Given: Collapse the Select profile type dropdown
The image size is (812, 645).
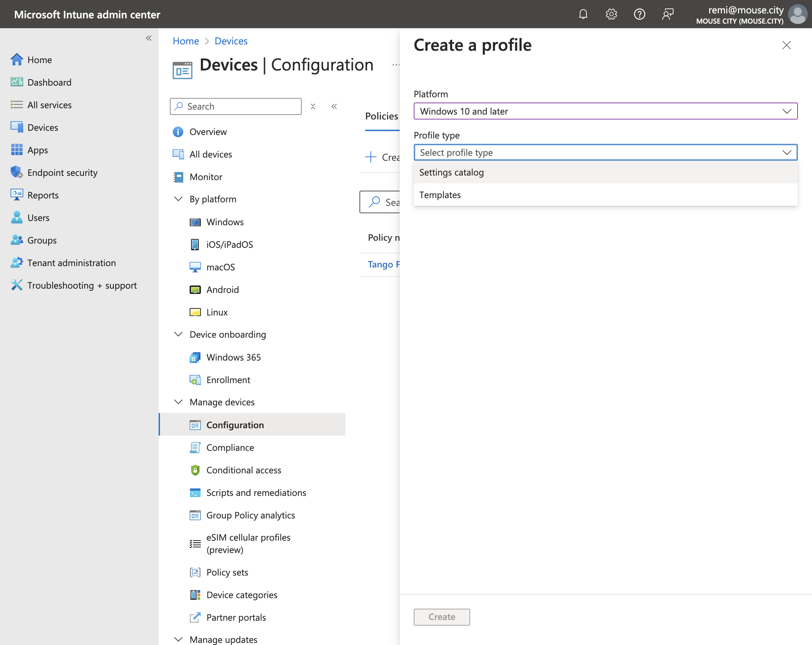Looking at the screenshot, I should 786,153.
